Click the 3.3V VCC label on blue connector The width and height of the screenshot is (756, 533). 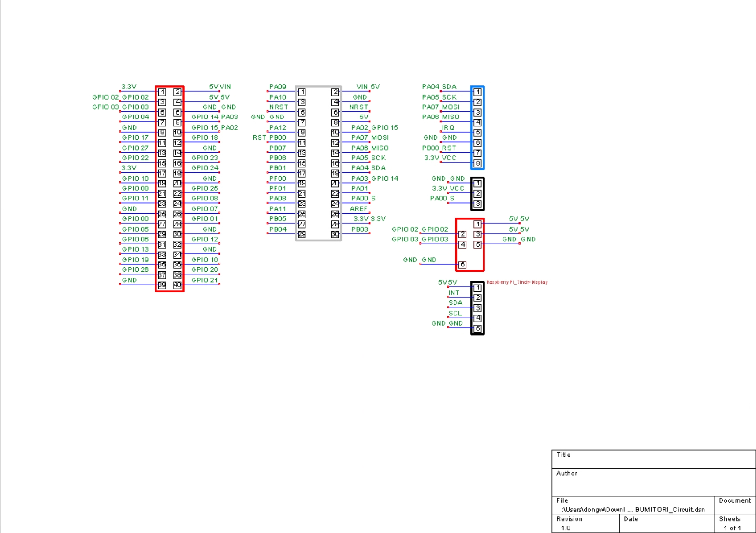(x=440, y=158)
